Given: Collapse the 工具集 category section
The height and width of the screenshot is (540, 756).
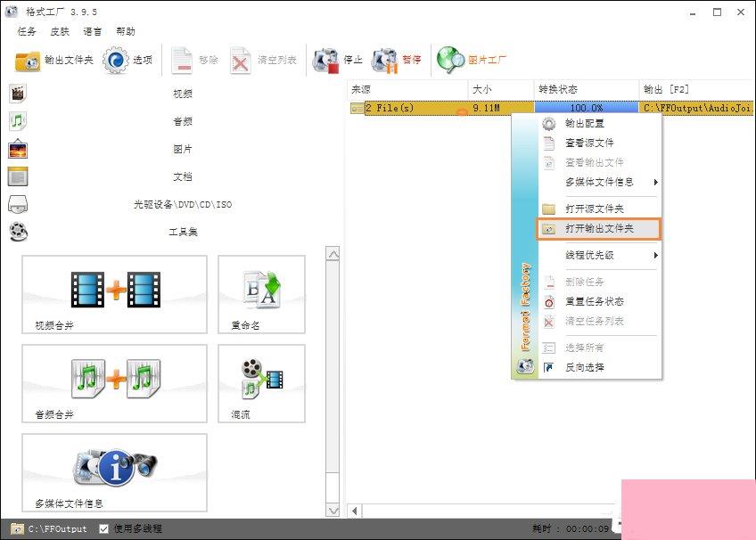Looking at the screenshot, I should coord(183,232).
